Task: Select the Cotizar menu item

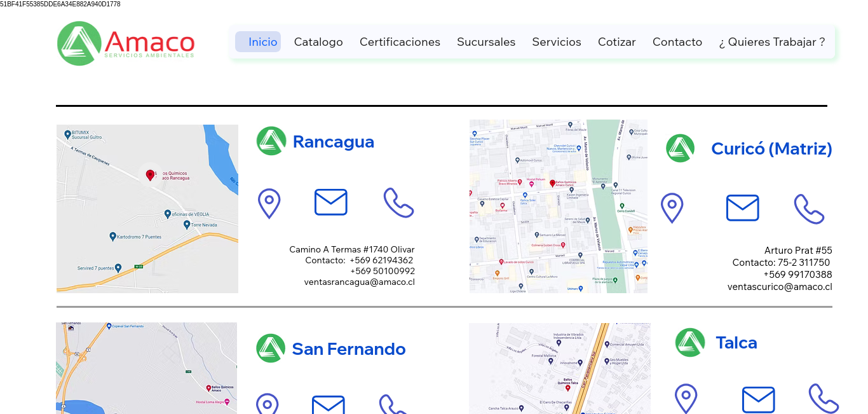Action: coord(617,42)
